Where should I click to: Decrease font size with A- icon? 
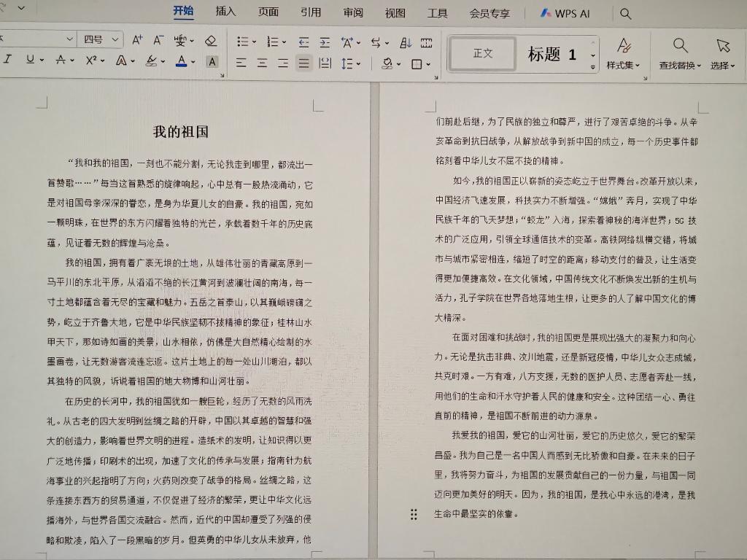click(x=158, y=41)
